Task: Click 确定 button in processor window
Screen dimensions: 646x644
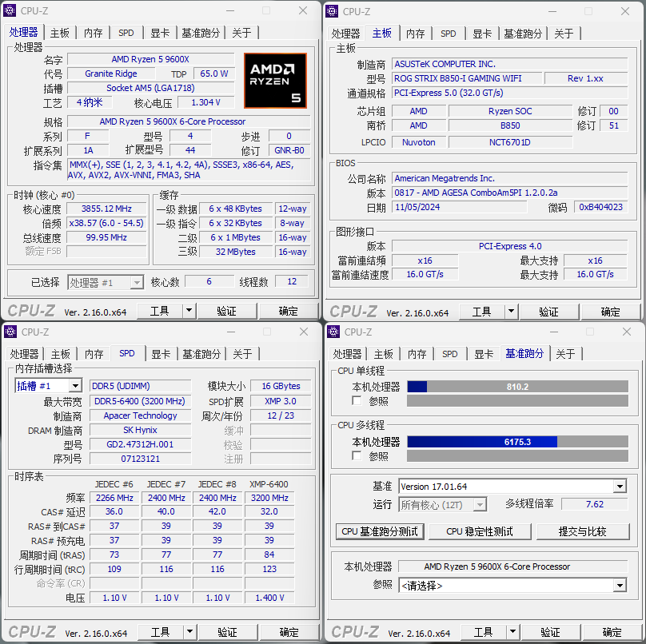Action: click(289, 311)
